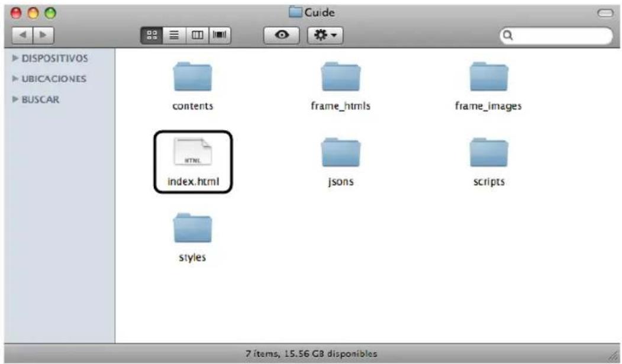This screenshot has height=364, width=622.
Task: Minimize the Guide window with yellow button
Action: pos(33,13)
